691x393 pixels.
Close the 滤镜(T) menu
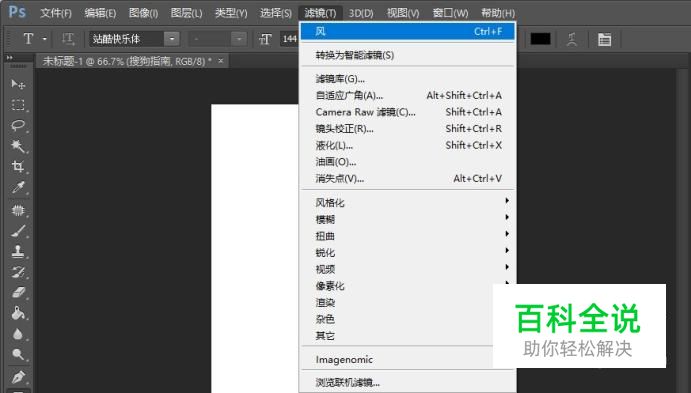(320, 13)
